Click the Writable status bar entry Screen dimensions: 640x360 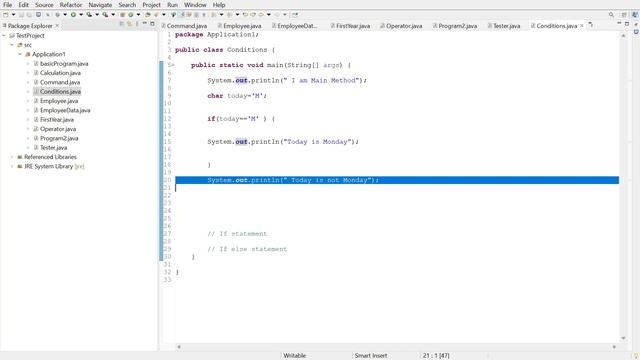295,356
